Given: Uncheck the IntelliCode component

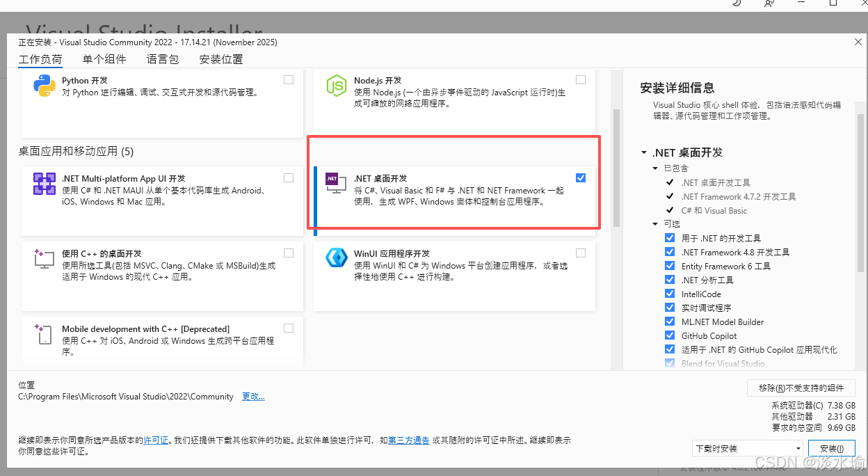Looking at the screenshot, I should coord(670,294).
